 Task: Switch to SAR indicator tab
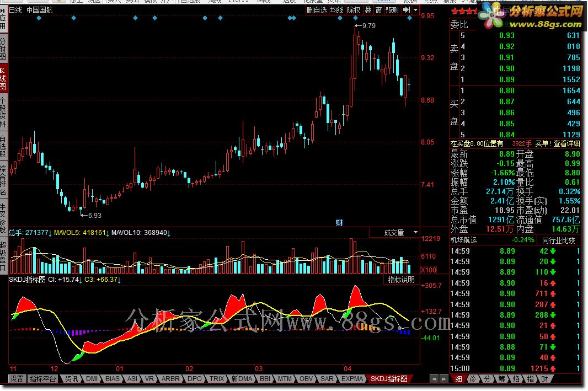coord(327,379)
